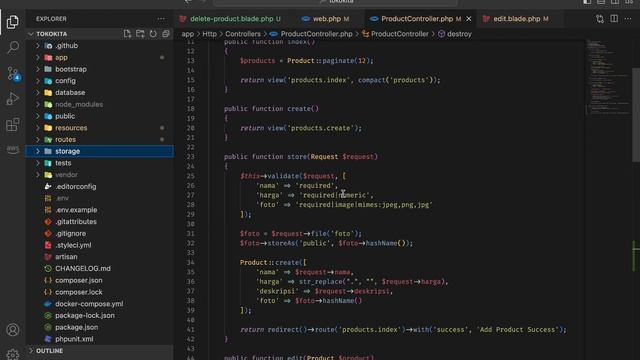Click the New File icon in TOKOKITA header
This screenshot has width=640, height=360.
(x=127, y=34)
